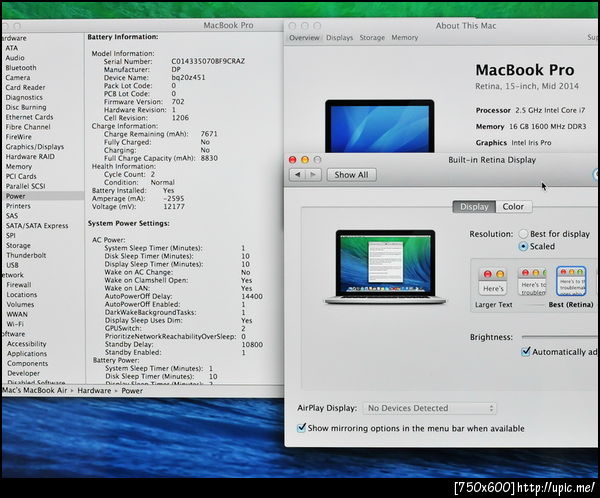Select Diagnostics in the sidebar
The height and width of the screenshot is (498, 600).
pyautogui.click(x=24, y=98)
